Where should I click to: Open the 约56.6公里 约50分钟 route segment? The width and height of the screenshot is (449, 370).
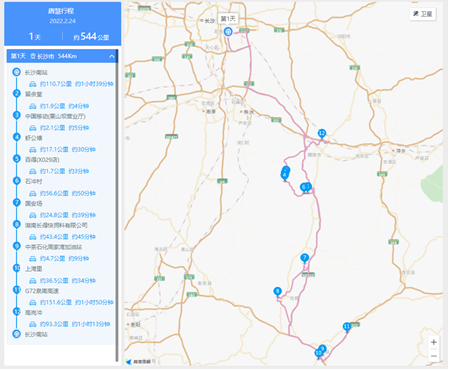click(67, 193)
